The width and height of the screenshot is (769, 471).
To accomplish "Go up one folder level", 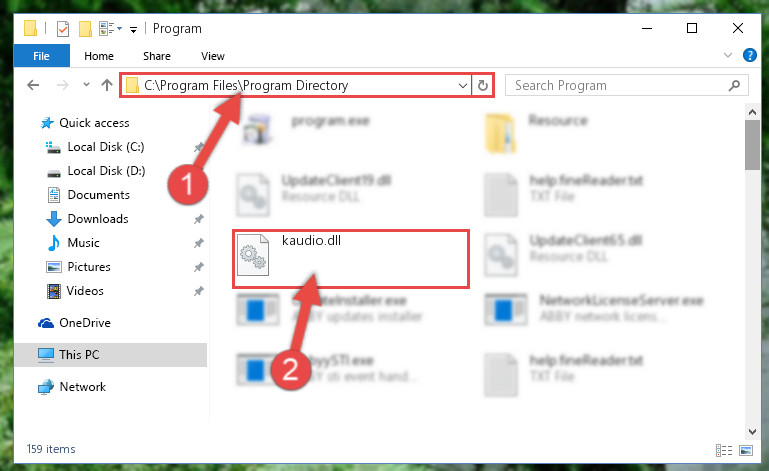I will tap(106, 85).
